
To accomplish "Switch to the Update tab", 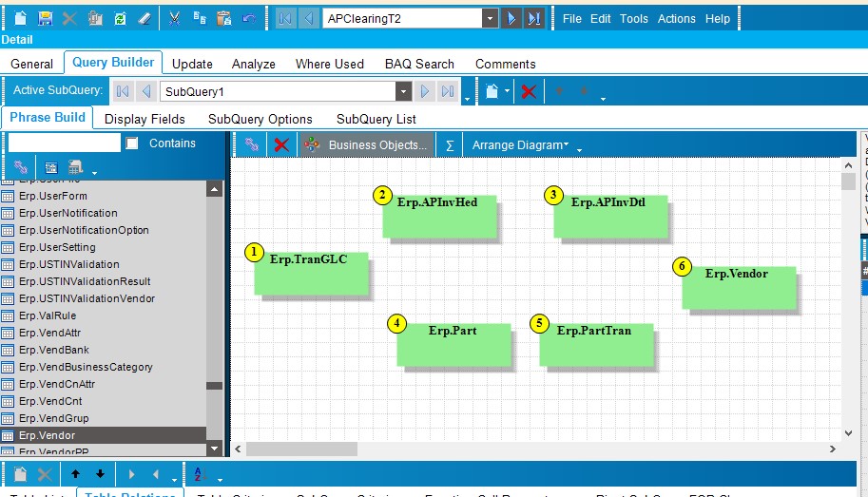I will [192, 65].
